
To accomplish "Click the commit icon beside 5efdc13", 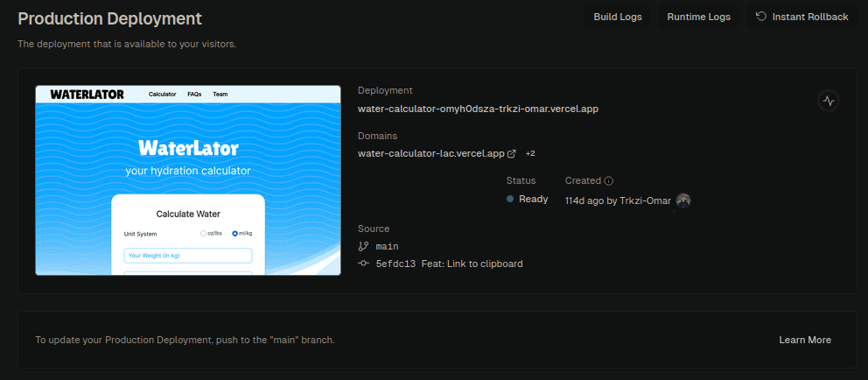I will [x=364, y=264].
